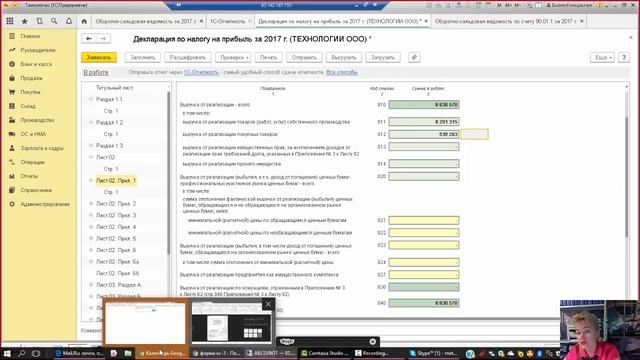Click the Загрузить button
The image size is (640, 360).
(x=383, y=58)
